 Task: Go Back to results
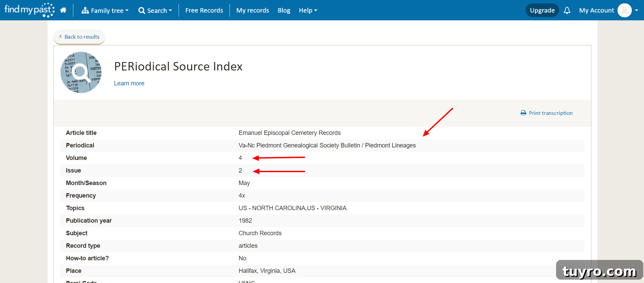pos(79,37)
